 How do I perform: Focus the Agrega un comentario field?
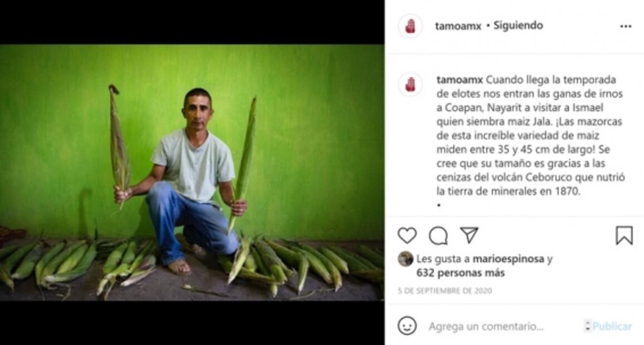(486, 327)
